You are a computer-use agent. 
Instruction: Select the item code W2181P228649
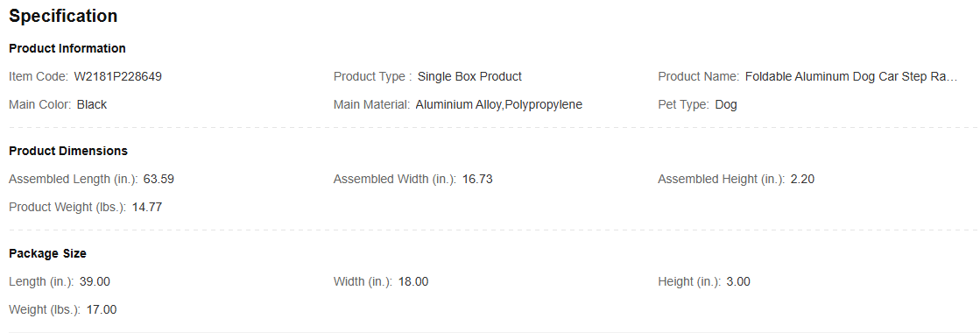118,77
